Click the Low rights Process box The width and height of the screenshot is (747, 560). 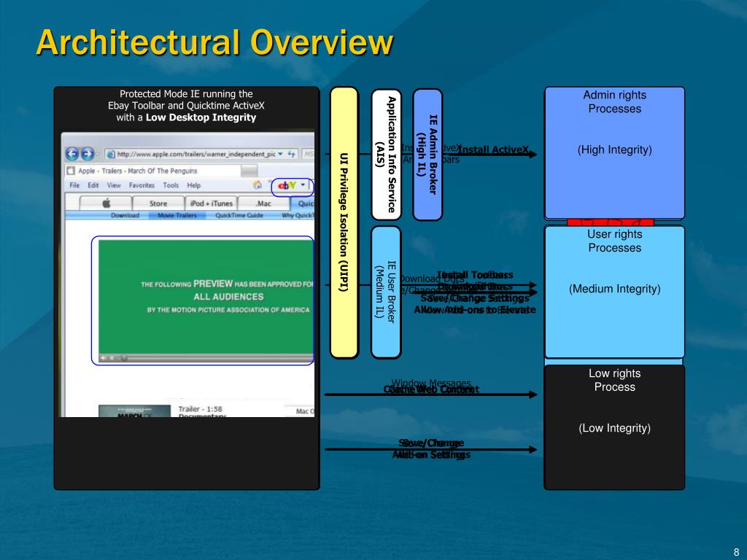pos(614,427)
